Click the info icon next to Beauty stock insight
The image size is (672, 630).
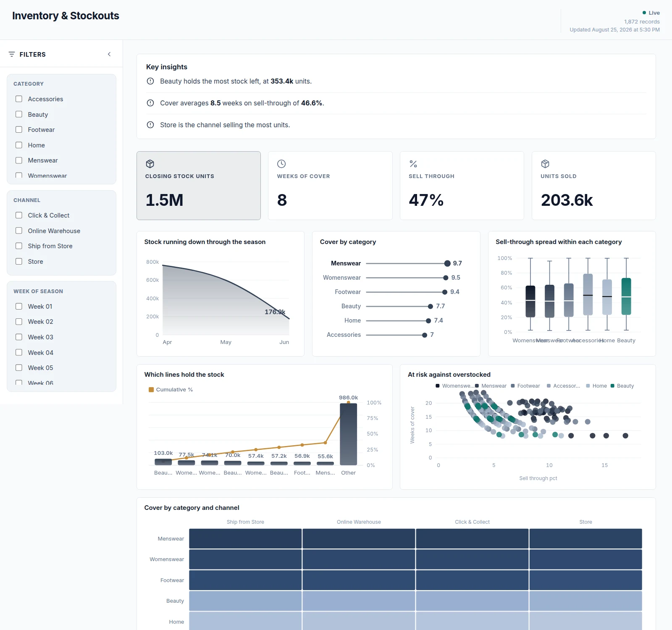coord(150,81)
